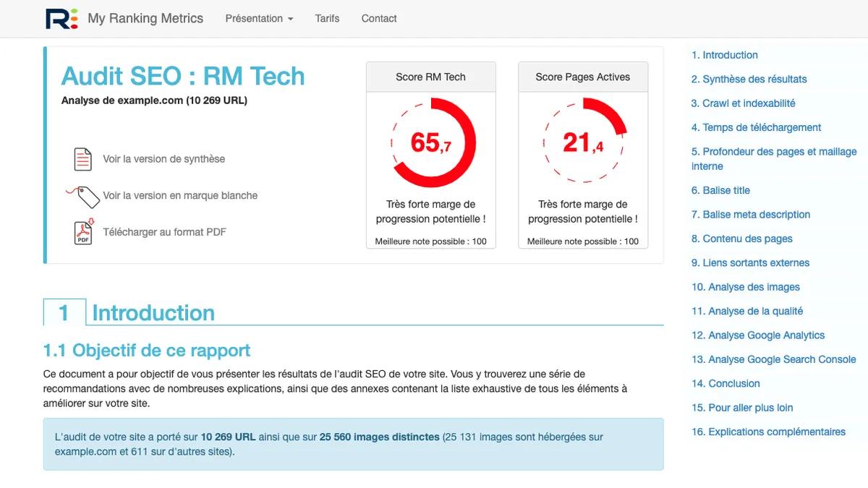The height and width of the screenshot is (488, 868).
Task: Open the Présentation dropdown menu
Action: pyautogui.click(x=259, y=19)
